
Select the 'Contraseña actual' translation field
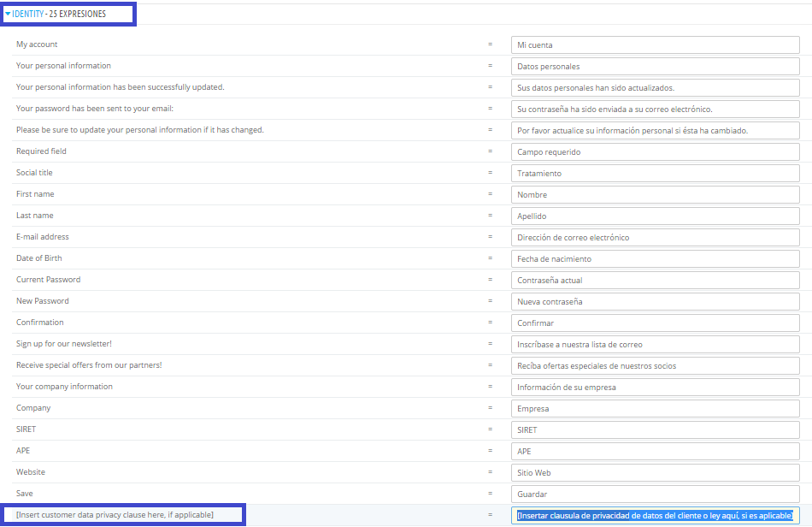click(655, 280)
